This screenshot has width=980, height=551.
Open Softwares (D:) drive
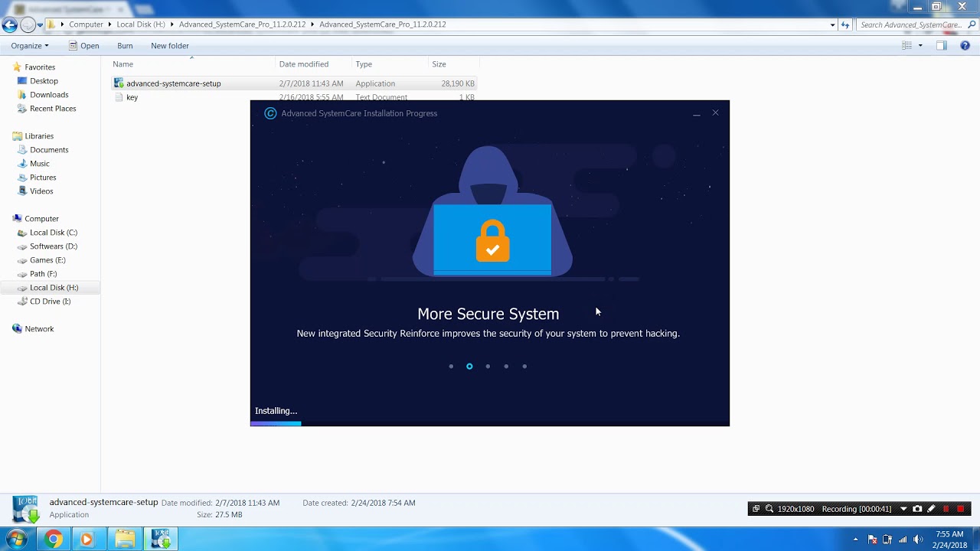click(x=54, y=246)
